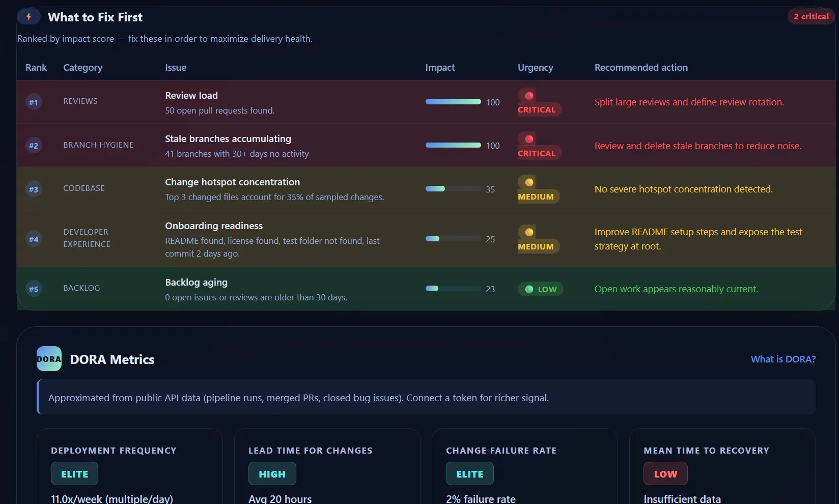The image size is (839, 504).
Task: Click the REVIEWS category cell
Action: click(x=80, y=101)
